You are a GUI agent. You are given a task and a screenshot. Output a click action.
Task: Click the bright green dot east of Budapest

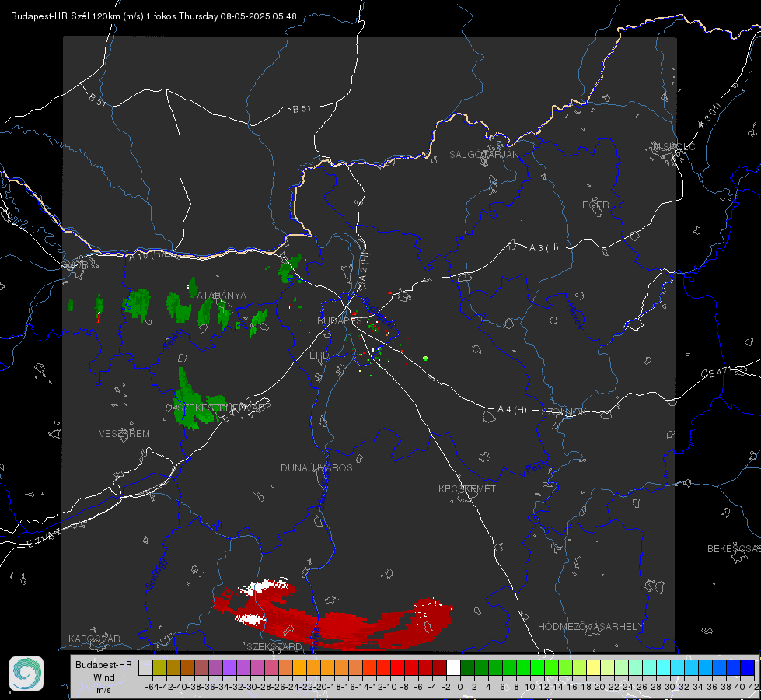[x=425, y=359]
